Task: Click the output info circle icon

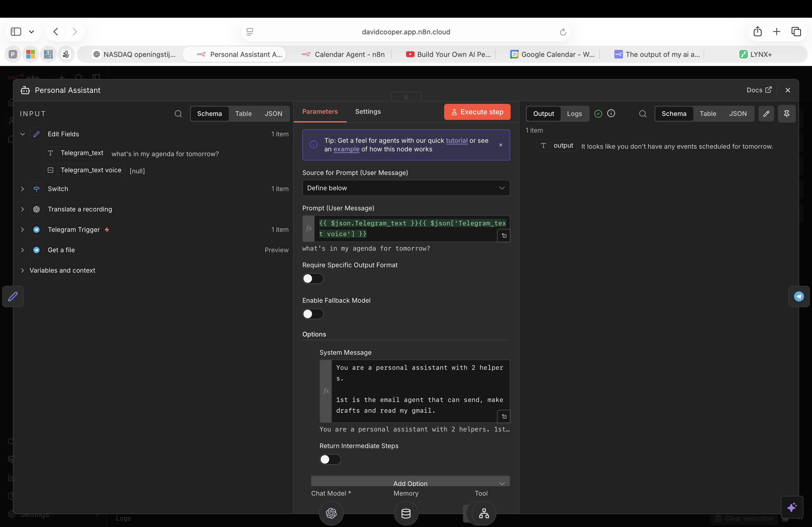Action: coord(611,114)
